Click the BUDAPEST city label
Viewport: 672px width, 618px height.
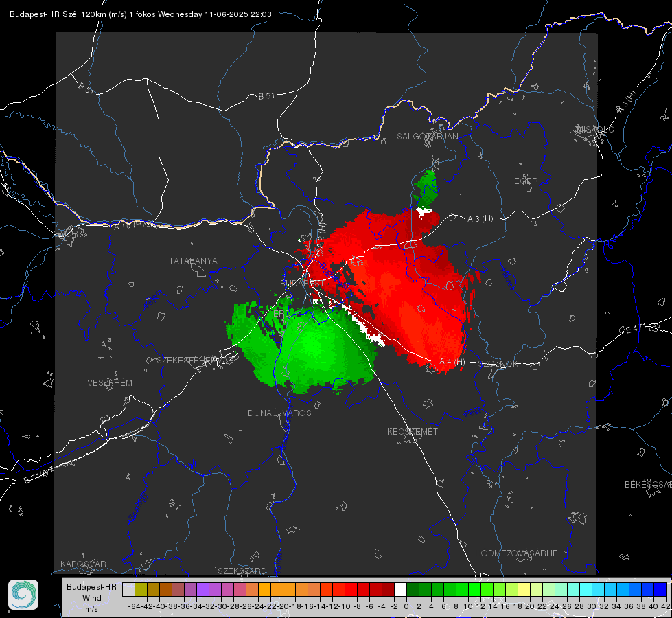click(x=303, y=284)
